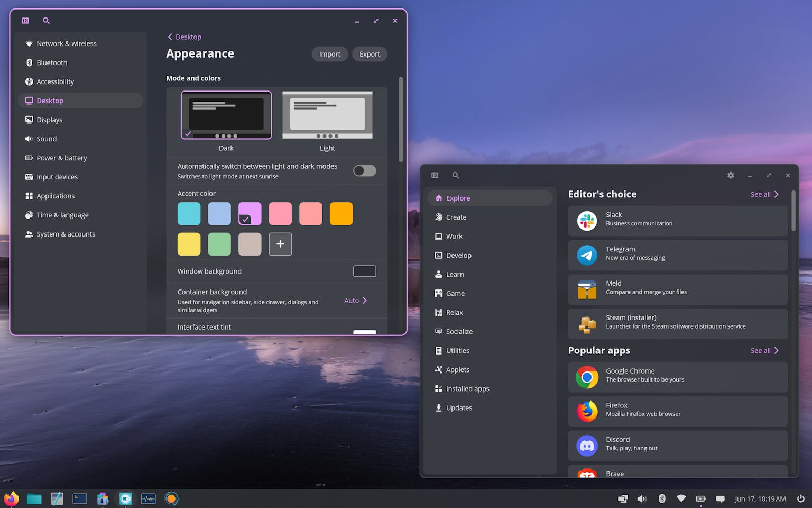Click the Bluetooth icon in the system tray
The width and height of the screenshot is (812, 508).
pos(661,498)
